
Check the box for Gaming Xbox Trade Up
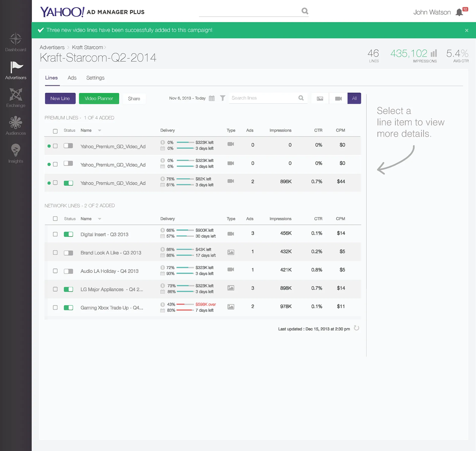[55, 308]
